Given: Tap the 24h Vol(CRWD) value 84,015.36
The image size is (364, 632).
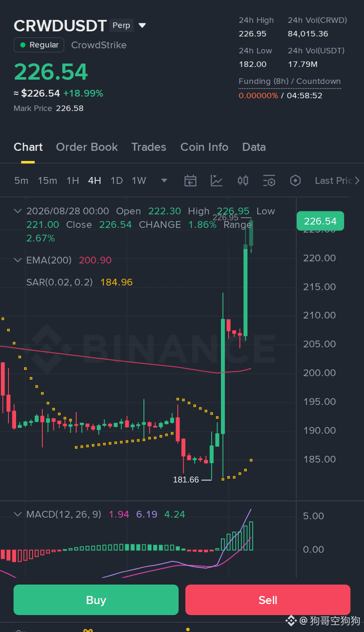Looking at the screenshot, I should point(308,34).
